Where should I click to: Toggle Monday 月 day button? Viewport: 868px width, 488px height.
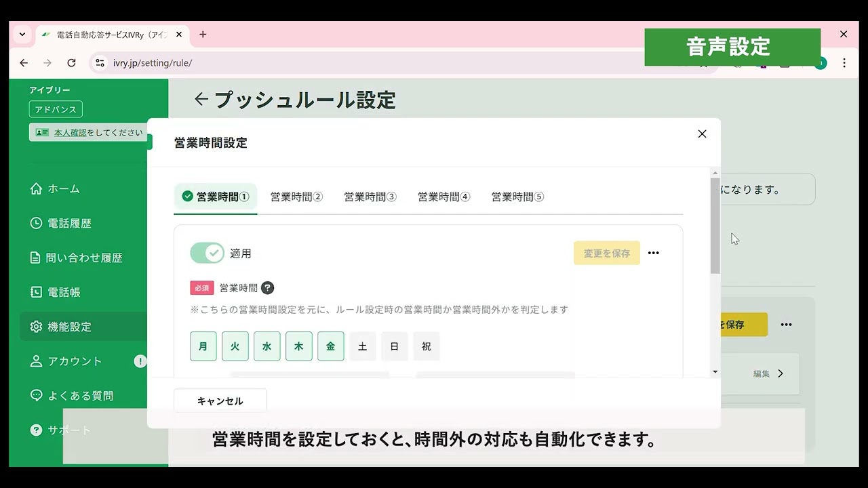click(x=203, y=346)
